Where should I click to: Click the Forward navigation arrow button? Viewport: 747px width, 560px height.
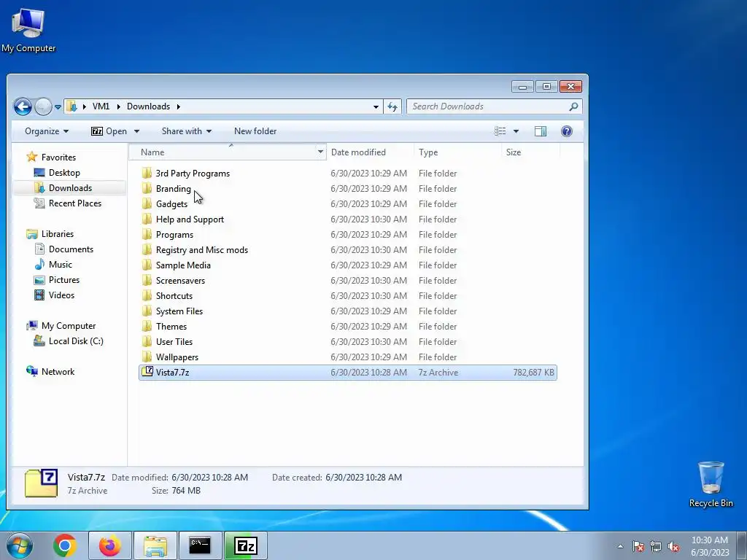coord(43,106)
